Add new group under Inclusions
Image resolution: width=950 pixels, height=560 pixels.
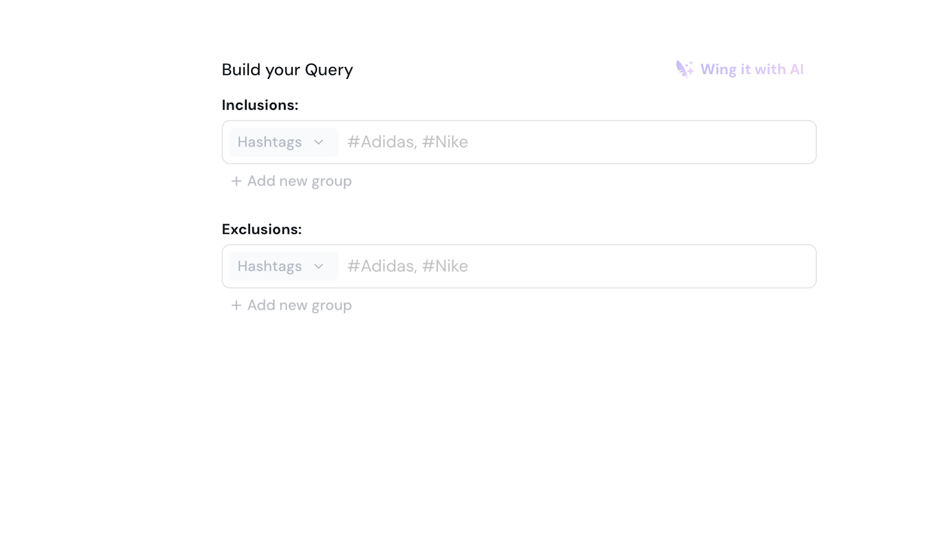point(299,181)
